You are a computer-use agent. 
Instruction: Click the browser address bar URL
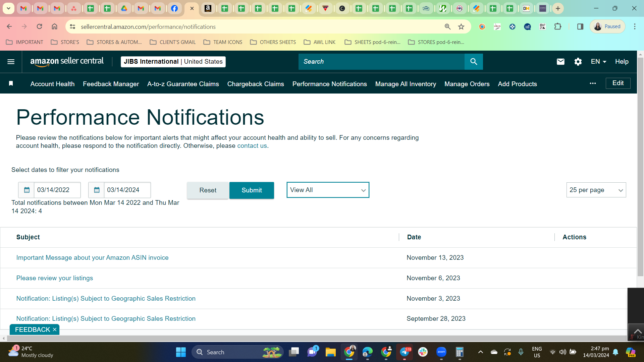(148, 27)
